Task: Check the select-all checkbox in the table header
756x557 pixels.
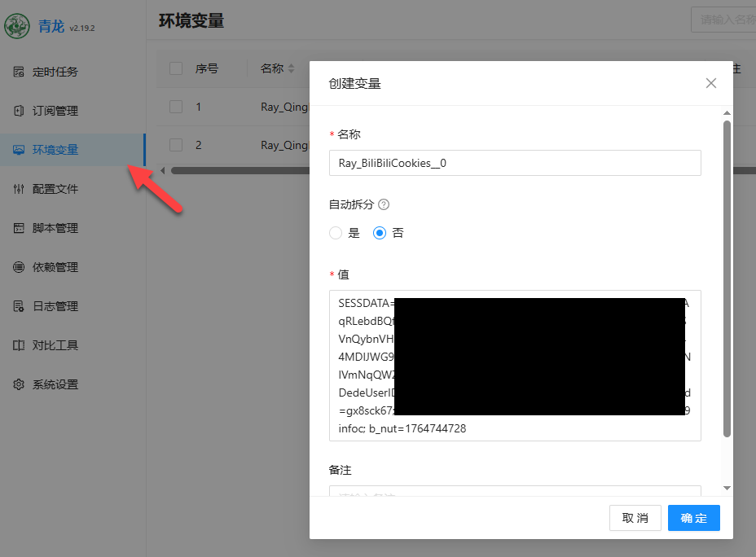Action: tap(175, 69)
